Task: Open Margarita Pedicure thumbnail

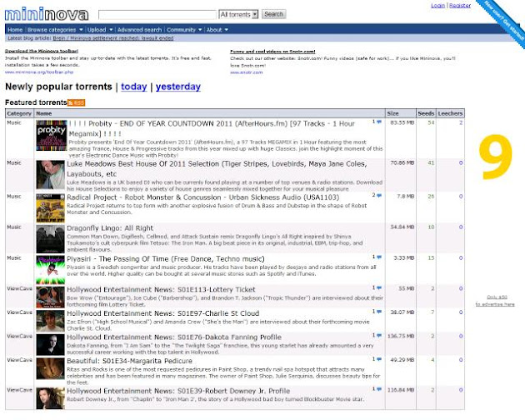Action: point(50,368)
